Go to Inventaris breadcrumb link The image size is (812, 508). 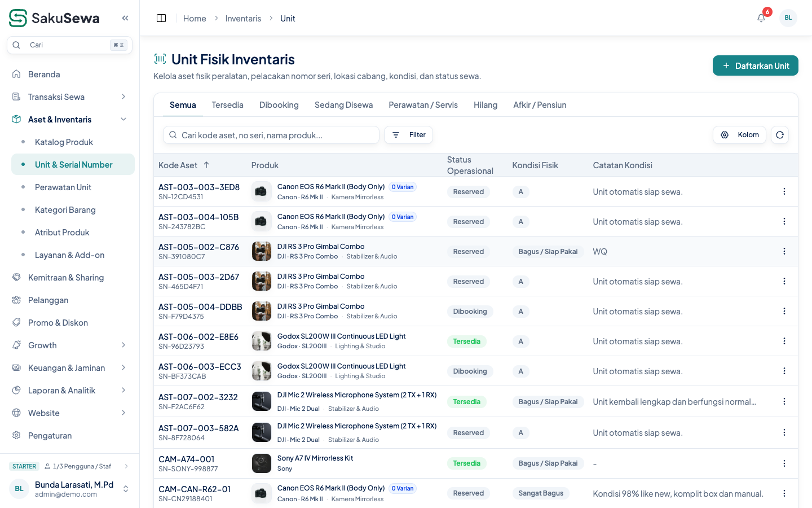click(243, 19)
